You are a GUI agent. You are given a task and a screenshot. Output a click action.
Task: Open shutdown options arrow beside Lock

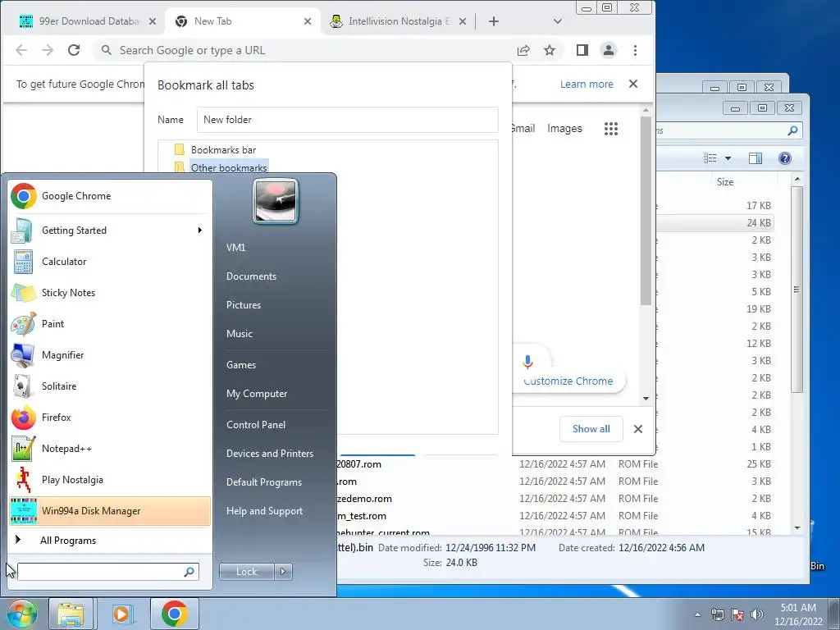coord(283,572)
